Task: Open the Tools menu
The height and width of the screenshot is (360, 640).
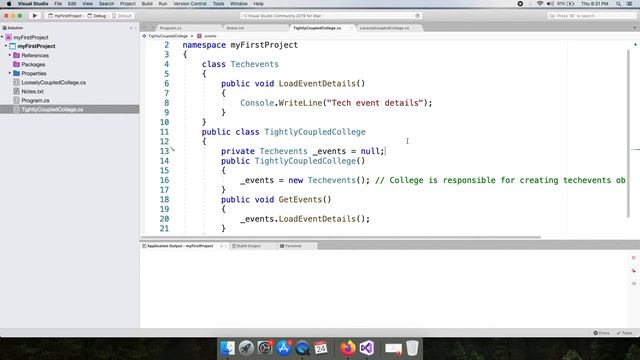Action: click(x=218, y=4)
